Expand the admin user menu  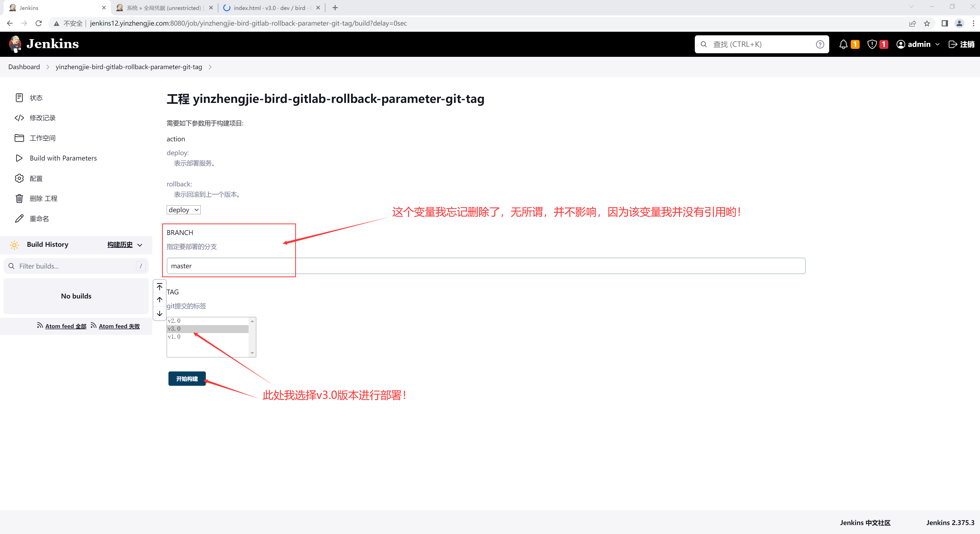(918, 44)
